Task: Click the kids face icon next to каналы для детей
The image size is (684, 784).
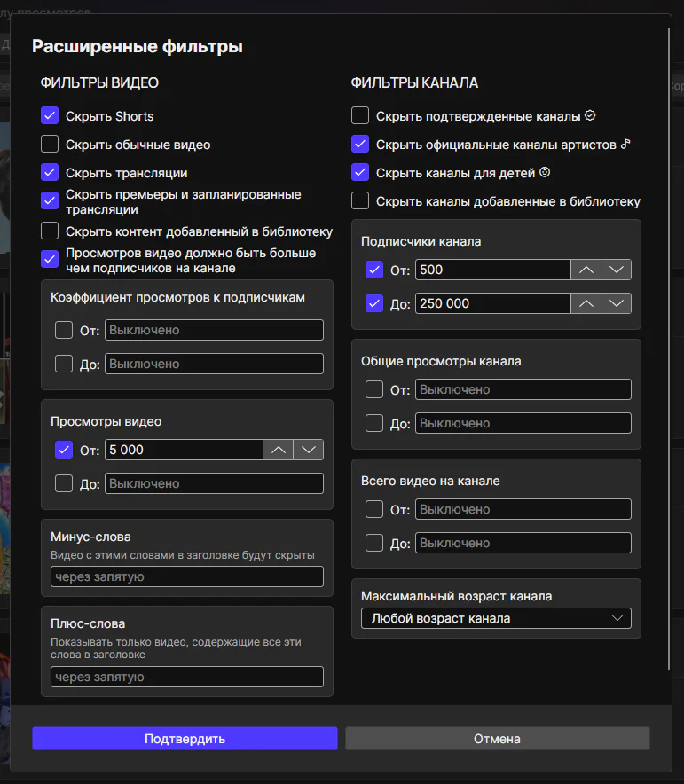Action: click(545, 173)
